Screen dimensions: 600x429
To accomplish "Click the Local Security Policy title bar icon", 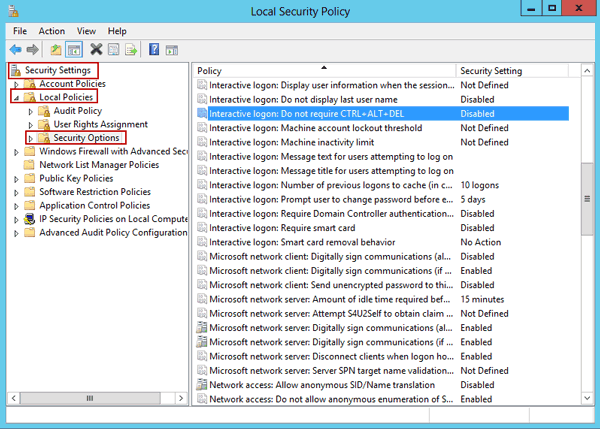I will pyautogui.click(x=13, y=11).
